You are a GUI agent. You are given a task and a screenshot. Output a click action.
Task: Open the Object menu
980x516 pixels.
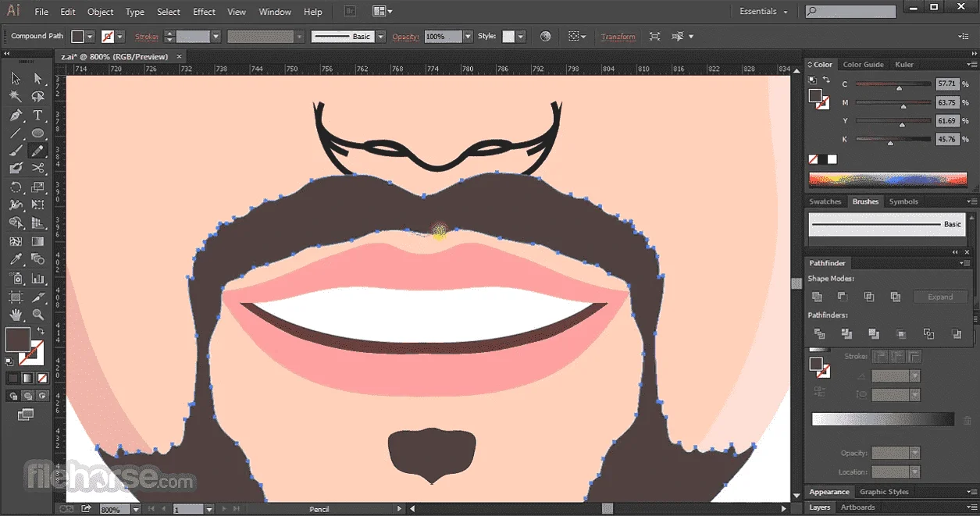pyautogui.click(x=100, y=12)
